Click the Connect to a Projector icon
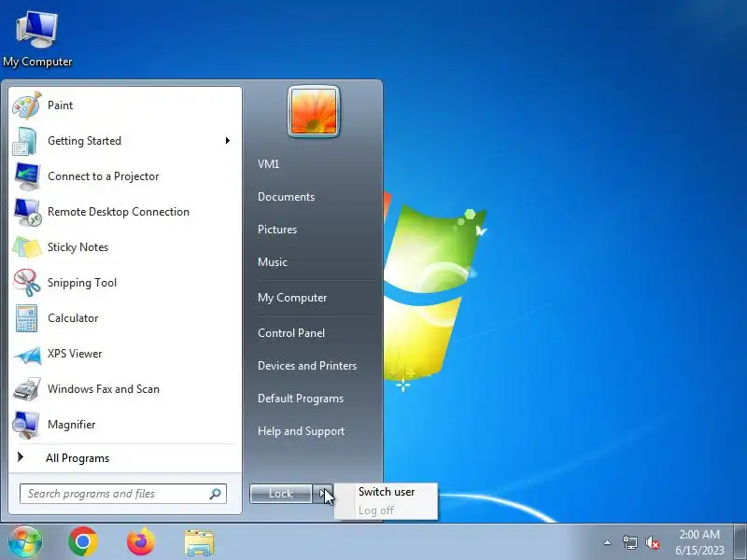The width and height of the screenshot is (747, 560). [x=27, y=176]
